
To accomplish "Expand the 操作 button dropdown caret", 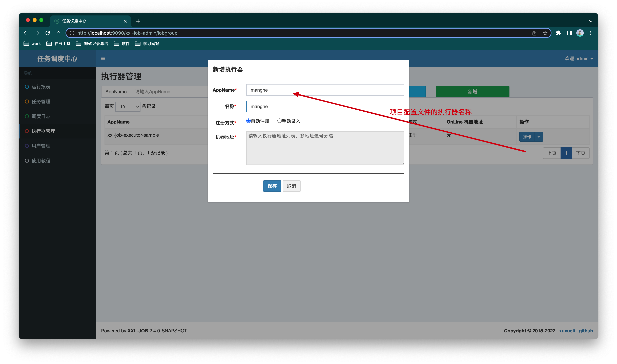I will click(x=539, y=137).
